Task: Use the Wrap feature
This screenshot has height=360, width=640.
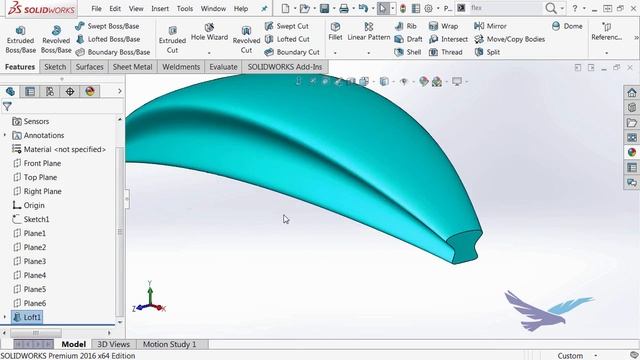Action: click(443, 26)
